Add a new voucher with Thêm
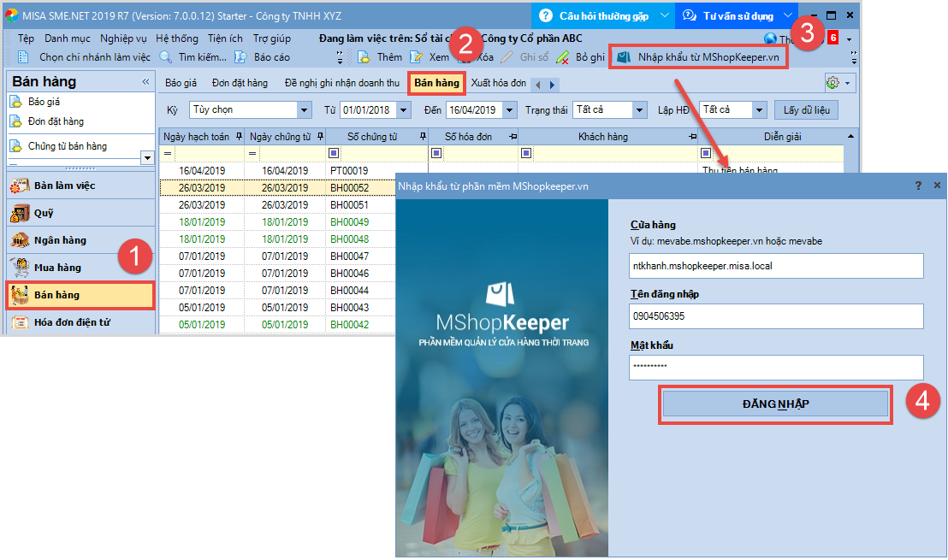The width and height of the screenshot is (948, 560). pyautogui.click(x=380, y=56)
